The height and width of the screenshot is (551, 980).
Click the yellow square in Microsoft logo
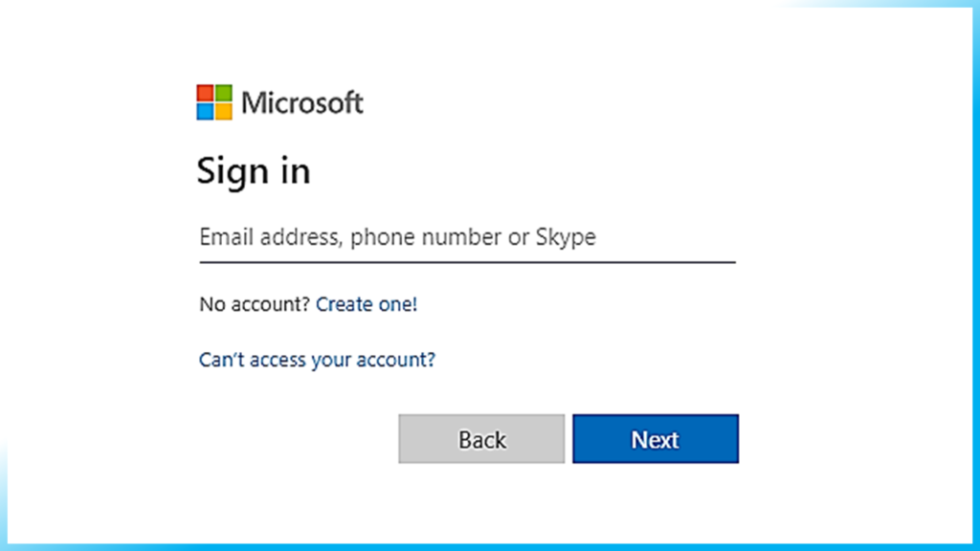tap(223, 111)
